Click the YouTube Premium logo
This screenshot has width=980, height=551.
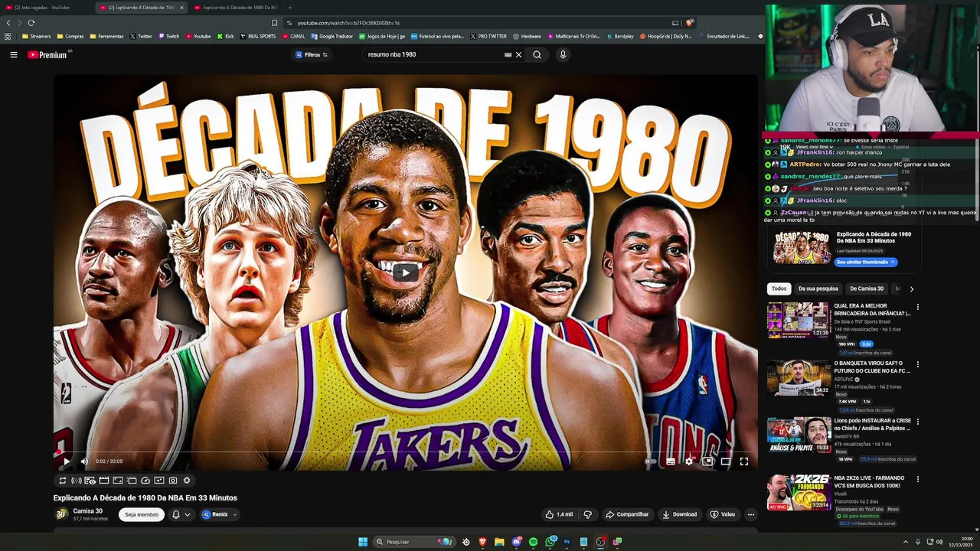point(47,54)
